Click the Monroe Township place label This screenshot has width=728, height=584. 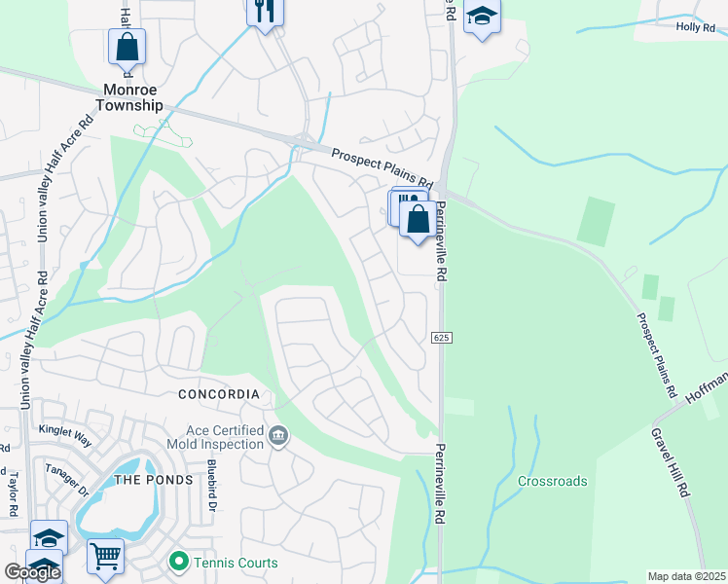[129, 97]
